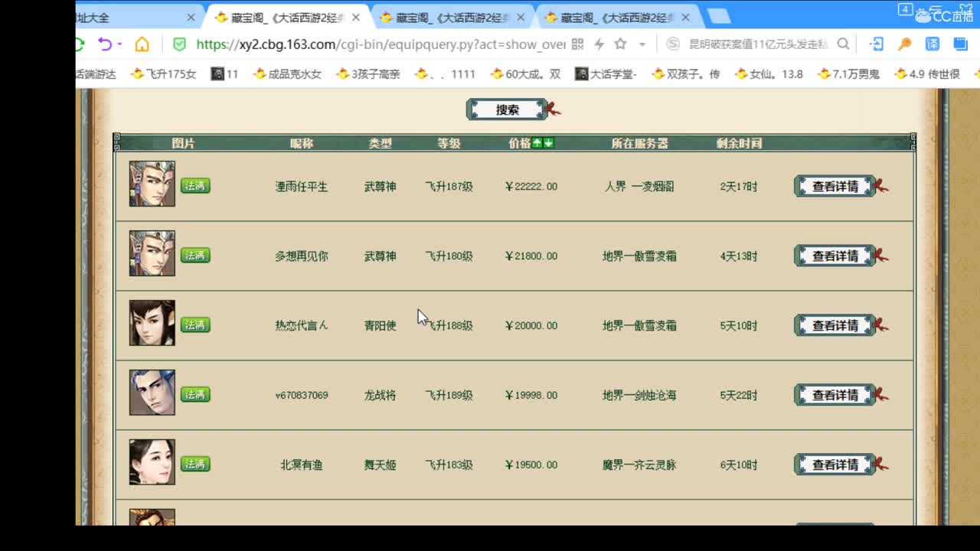
Task: Open the QR code icon in address bar
Action: click(578, 44)
